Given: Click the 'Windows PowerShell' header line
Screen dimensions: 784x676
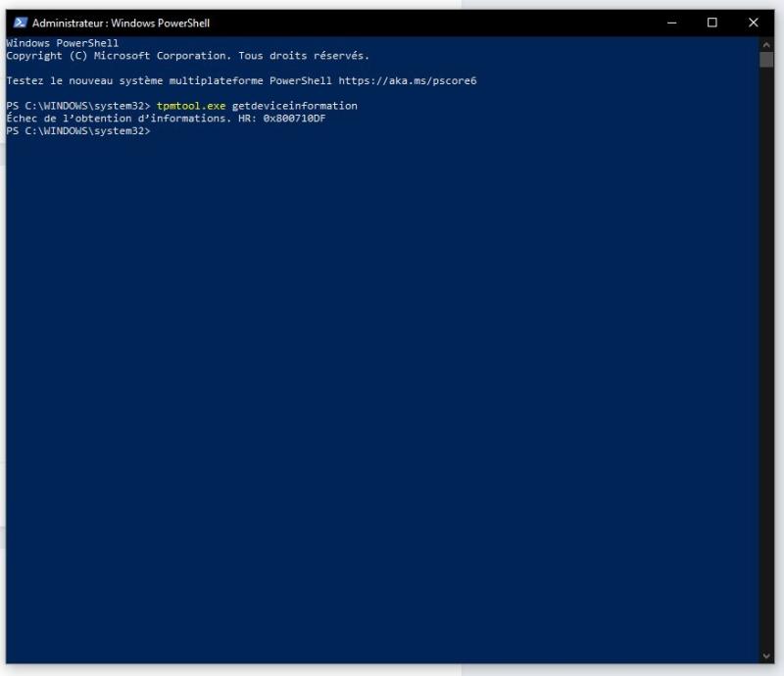Looking at the screenshot, I should pyautogui.click(x=62, y=44).
